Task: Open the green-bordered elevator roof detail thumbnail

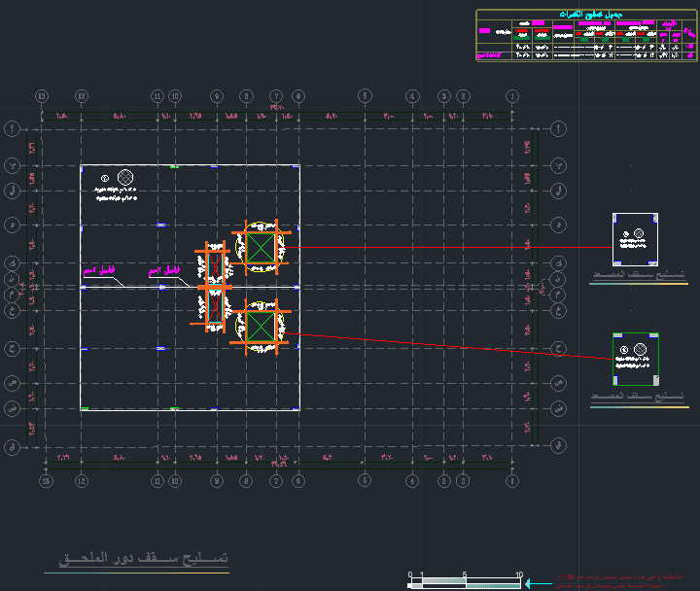Action: click(x=636, y=359)
